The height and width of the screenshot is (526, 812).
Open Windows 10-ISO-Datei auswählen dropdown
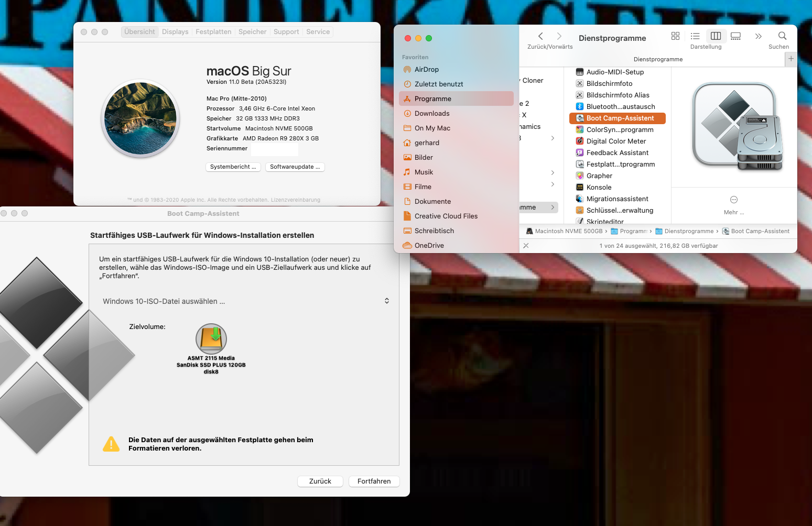(246, 301)
